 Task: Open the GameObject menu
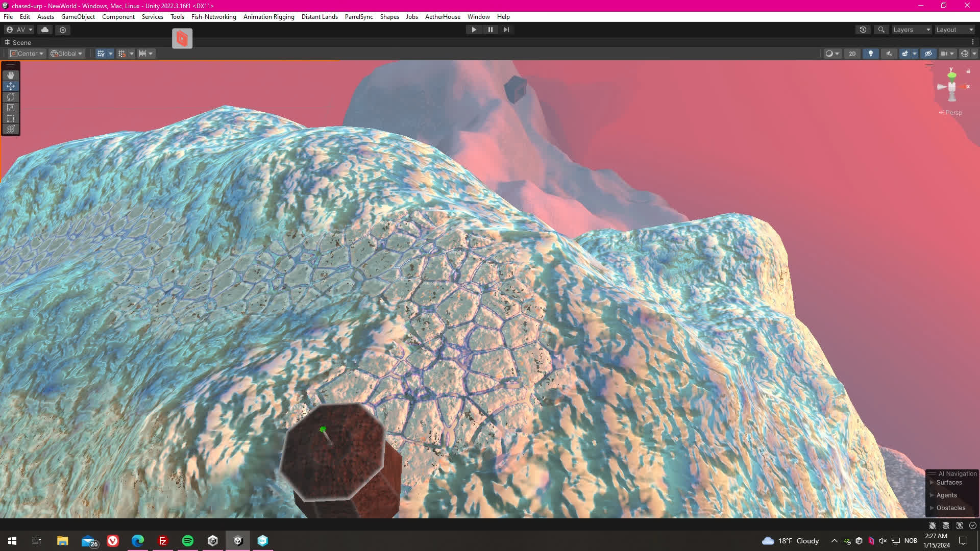78,17
